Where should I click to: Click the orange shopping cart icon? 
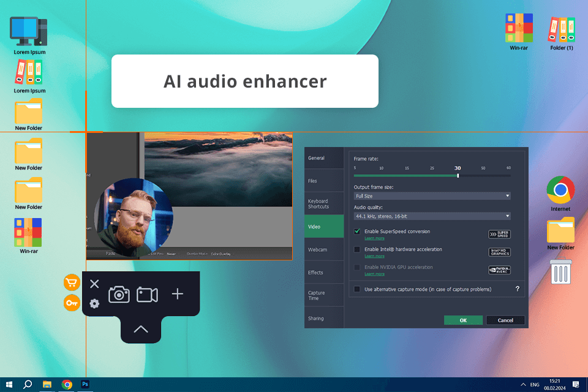click(72, 282)
